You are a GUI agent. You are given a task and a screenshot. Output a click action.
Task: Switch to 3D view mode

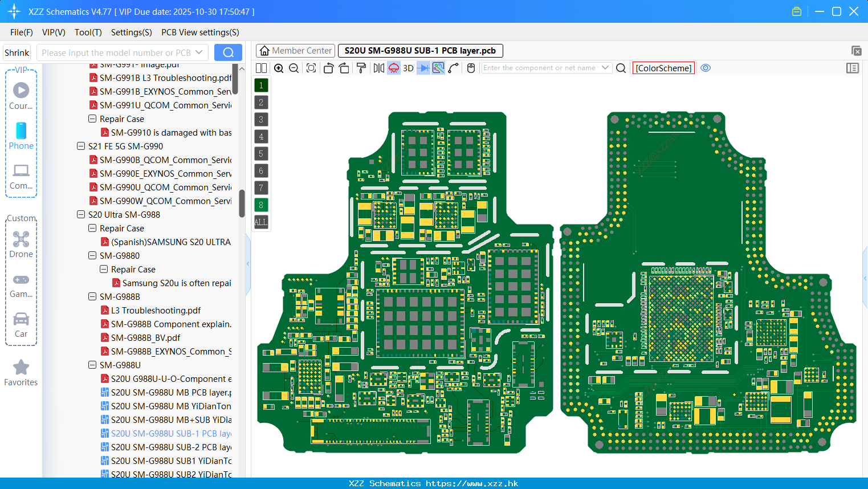pos(408,68)
